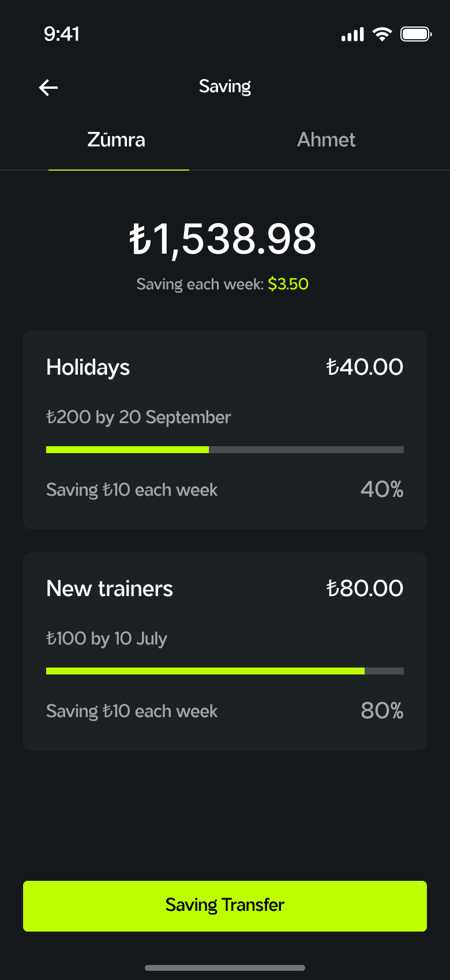Select the Zūmra tab
450x980 pixels.
click(117, 140)
